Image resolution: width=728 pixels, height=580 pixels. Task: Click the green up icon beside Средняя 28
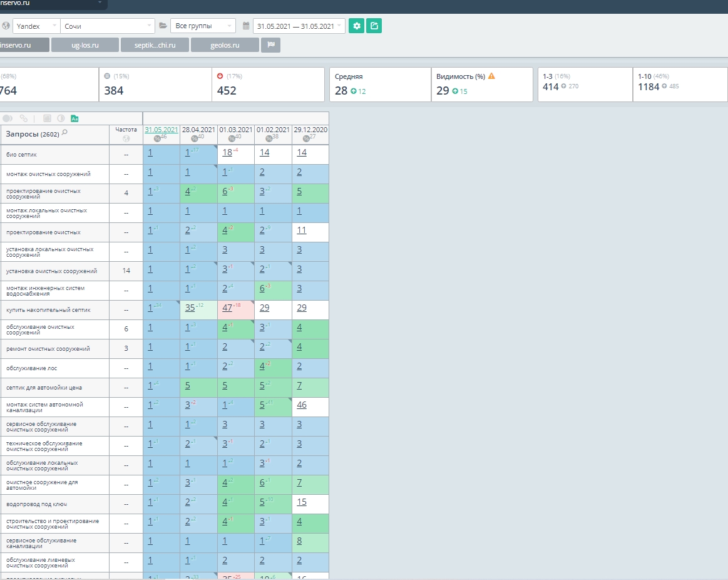353,91
